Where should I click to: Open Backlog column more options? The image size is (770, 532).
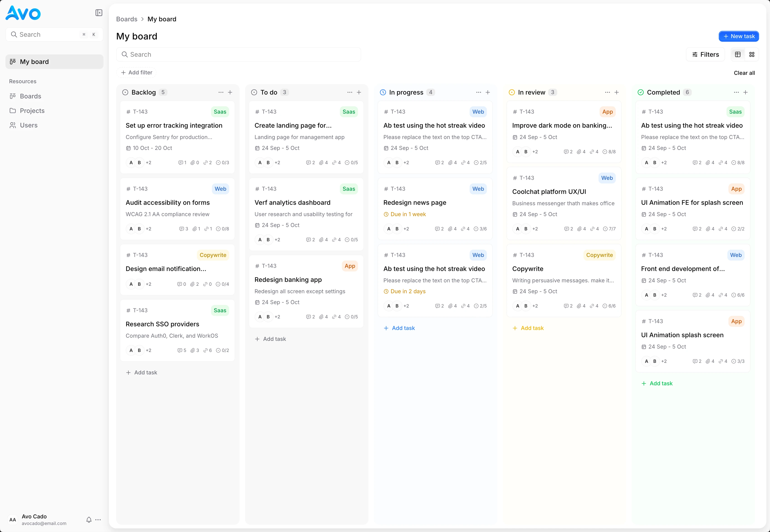221,92
